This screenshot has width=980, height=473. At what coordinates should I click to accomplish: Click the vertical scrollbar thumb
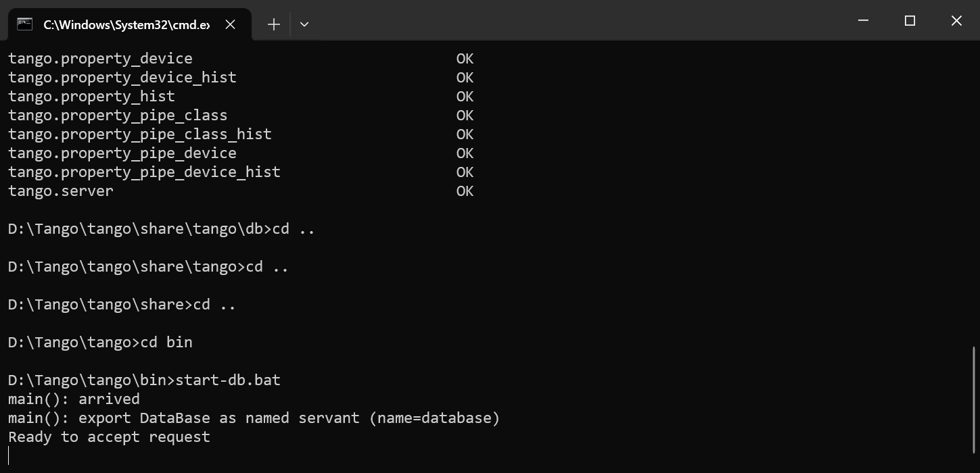point(975,399)
